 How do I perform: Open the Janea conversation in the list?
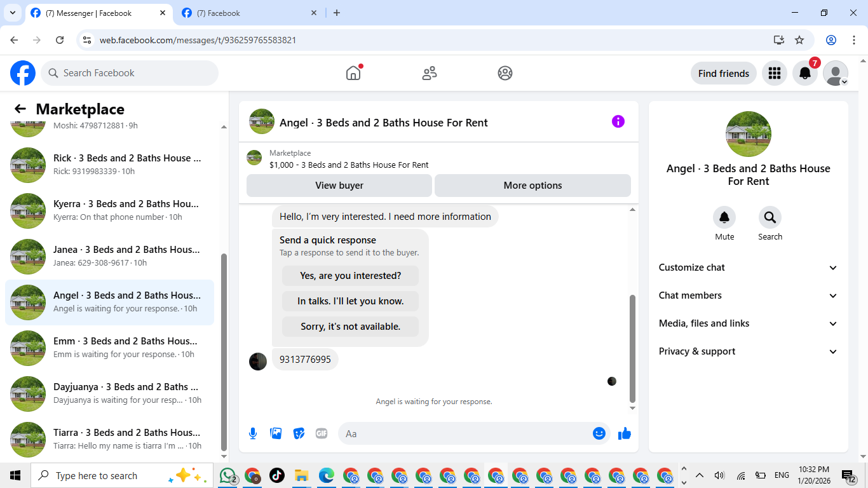(109, 257)
